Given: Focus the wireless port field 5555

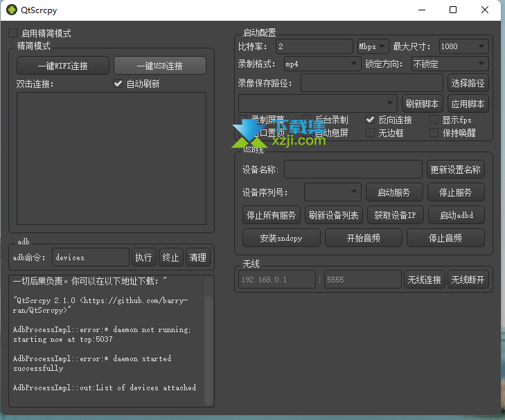Looking at the screenshot, I should coord(363,279).
